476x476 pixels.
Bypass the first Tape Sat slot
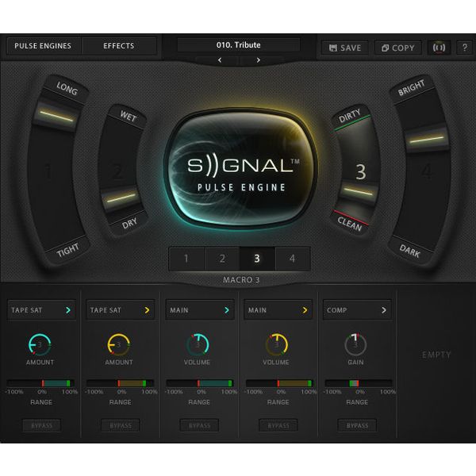(x=41, y=425)
